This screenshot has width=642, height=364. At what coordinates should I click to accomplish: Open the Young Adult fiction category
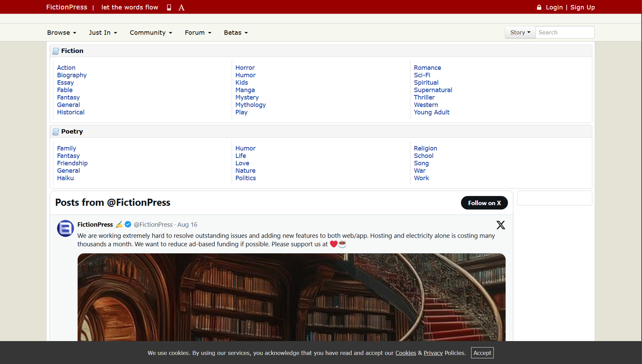[432, 112]
